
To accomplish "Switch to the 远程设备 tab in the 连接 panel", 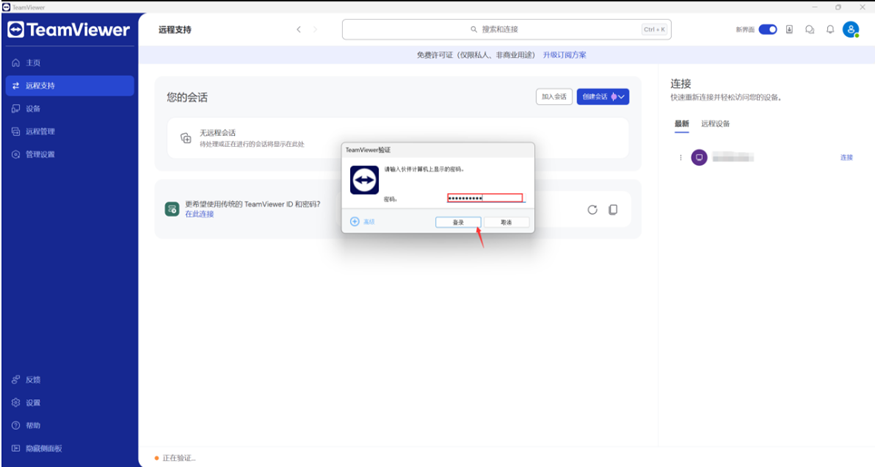I will [715, 124].
